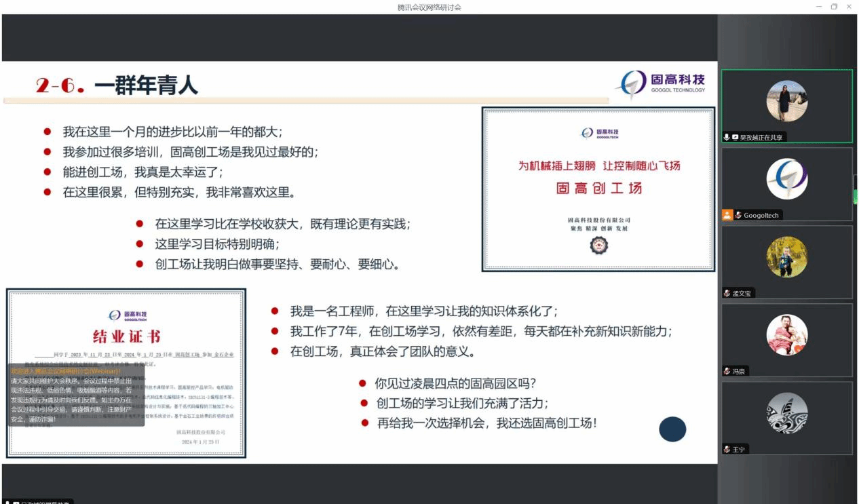Screen dimensions: 859x504
Task: Click the muted microphone icon beside 冯崇
Action: 727,371
